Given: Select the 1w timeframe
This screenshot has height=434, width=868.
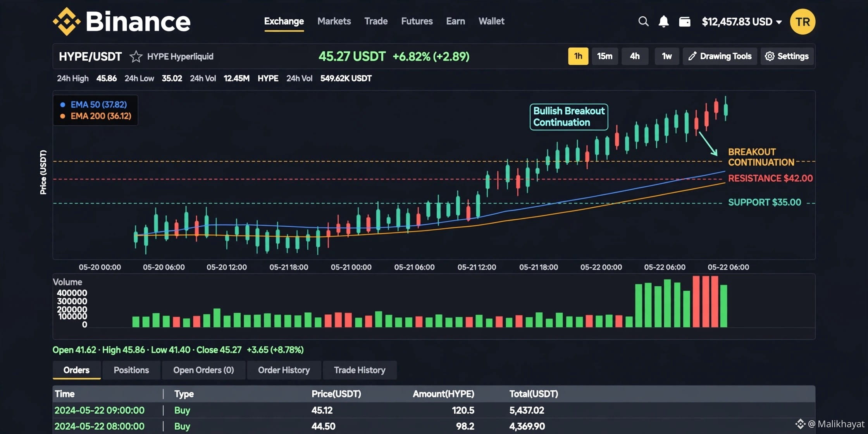Looking at the screenshot, I should (x=666, y=56).
